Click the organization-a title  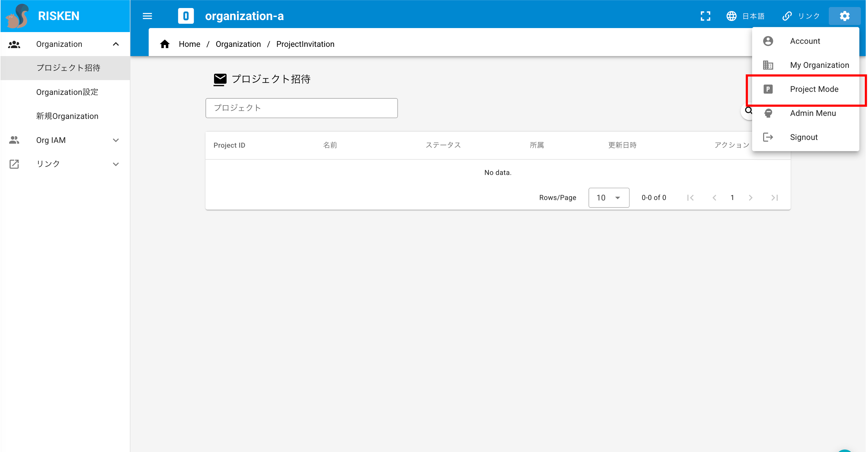pos(244,16)
